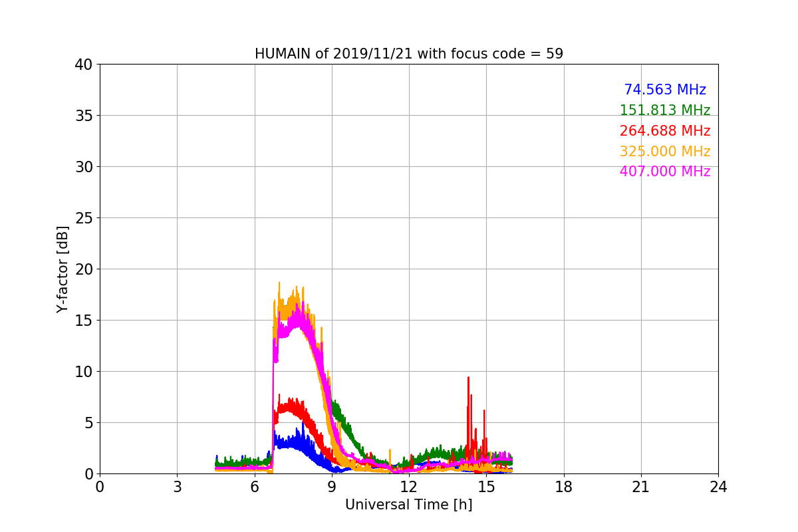Click the 24 tick on the time axis
The width and height of the screenshot is (798, 532).
coord(718,486)
